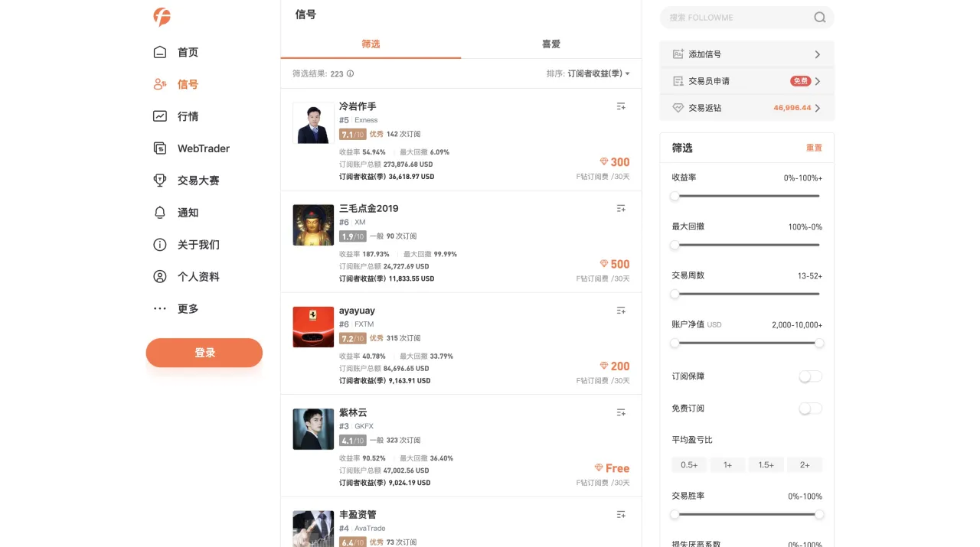
Task: Expand 交易员申请 chevron
Action: coord(818,81)
